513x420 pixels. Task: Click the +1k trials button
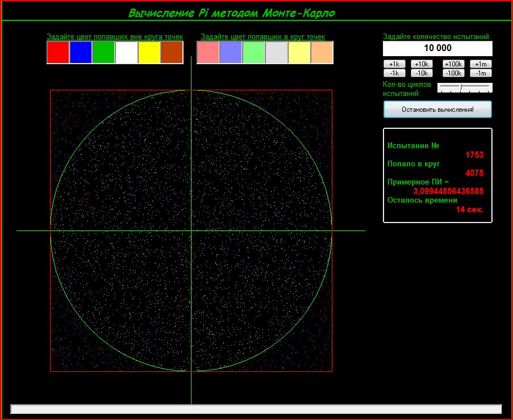(394, 64)
